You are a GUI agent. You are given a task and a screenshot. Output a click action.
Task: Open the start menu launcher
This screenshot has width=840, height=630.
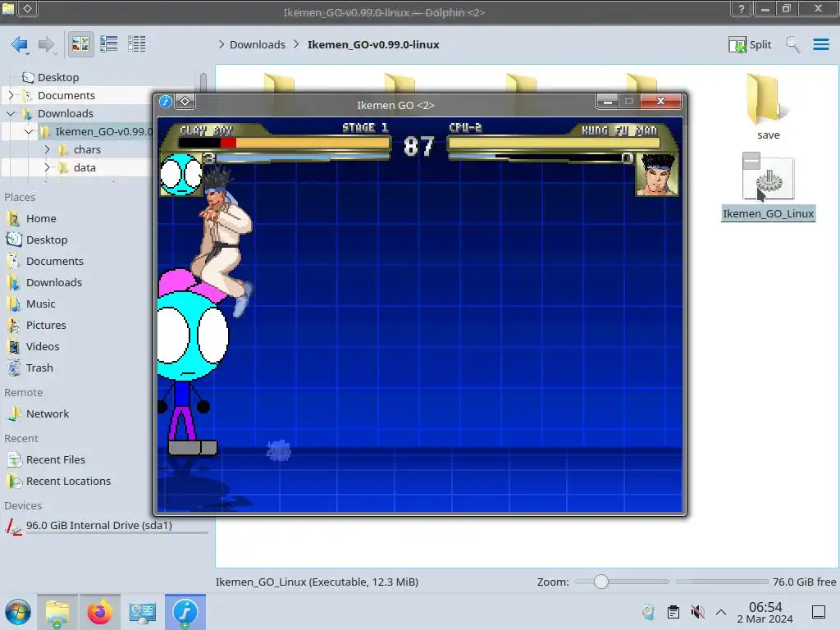coord(18,612)
